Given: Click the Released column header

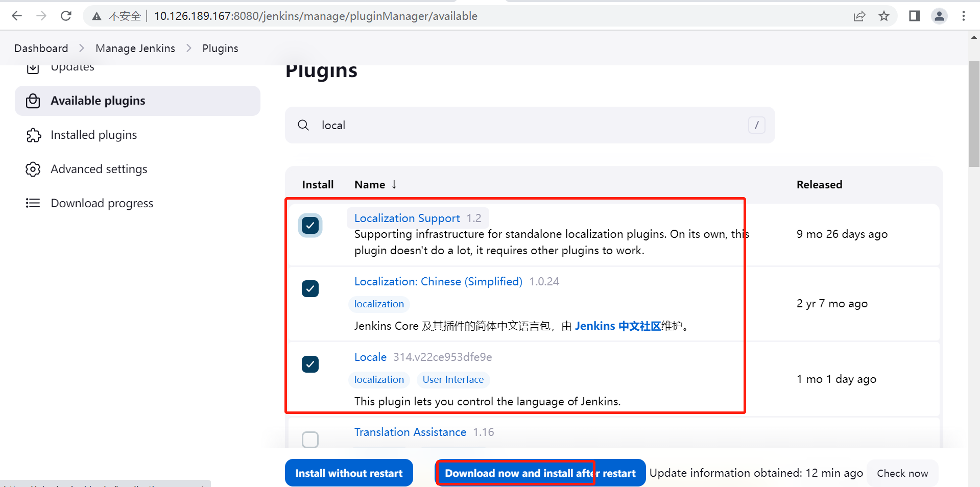Looking at the screenshot, I should 819,184.
